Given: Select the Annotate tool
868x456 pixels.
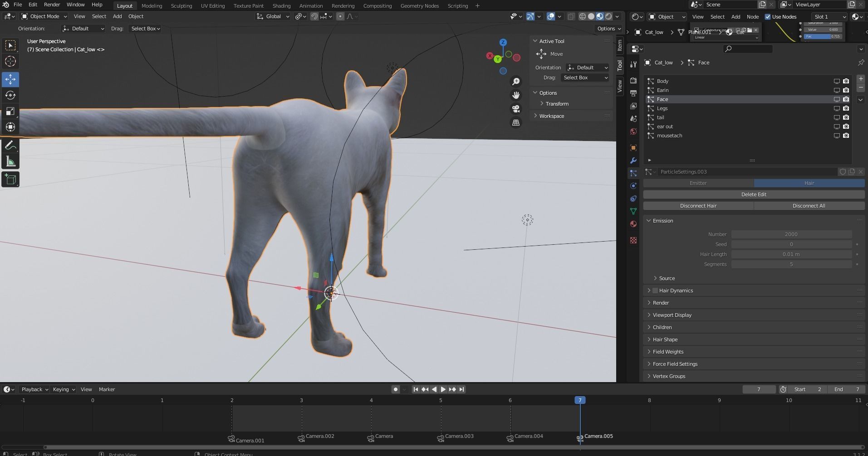Looking at the screenshot, I should tap(10, 146).
